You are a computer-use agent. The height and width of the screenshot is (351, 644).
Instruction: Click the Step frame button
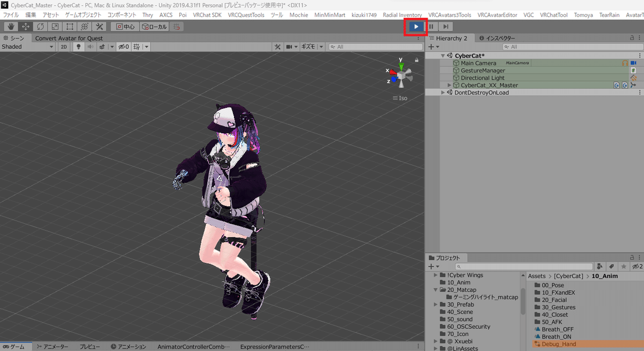click(x=445, y=26)
